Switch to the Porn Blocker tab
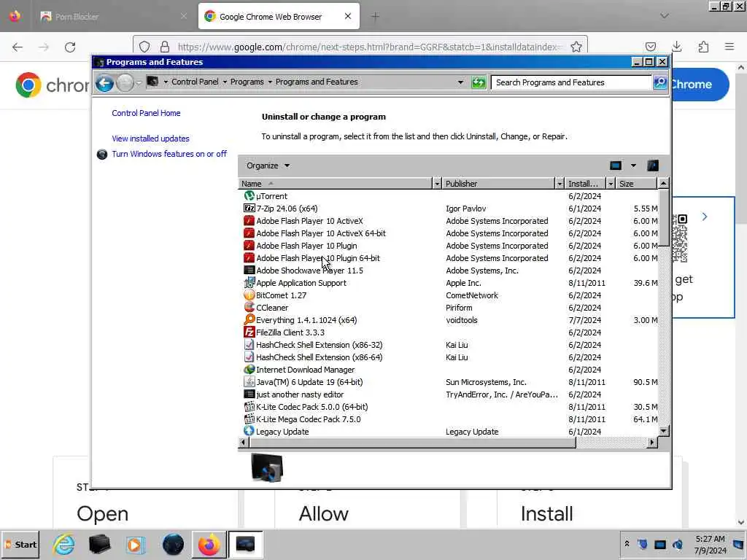 115,16
